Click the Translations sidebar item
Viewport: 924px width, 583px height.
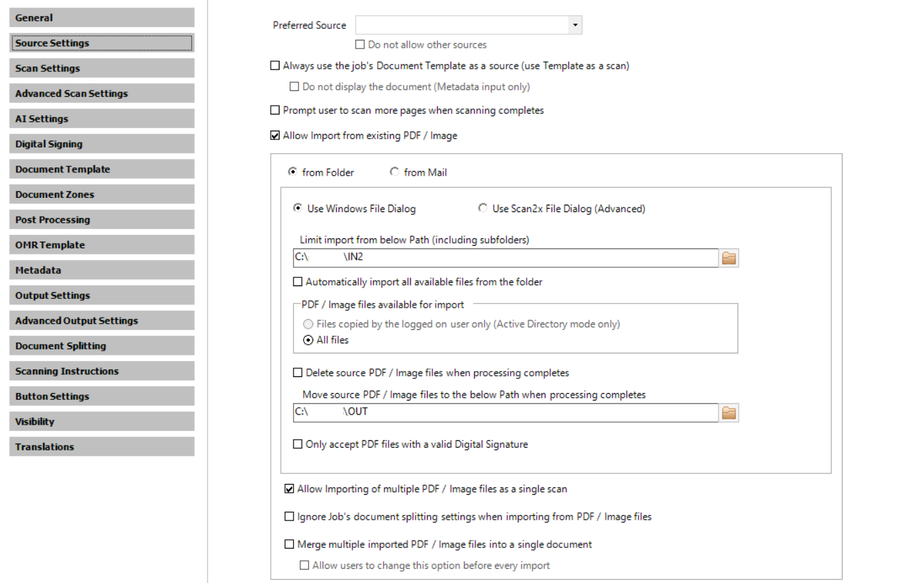tap(102, 447)
